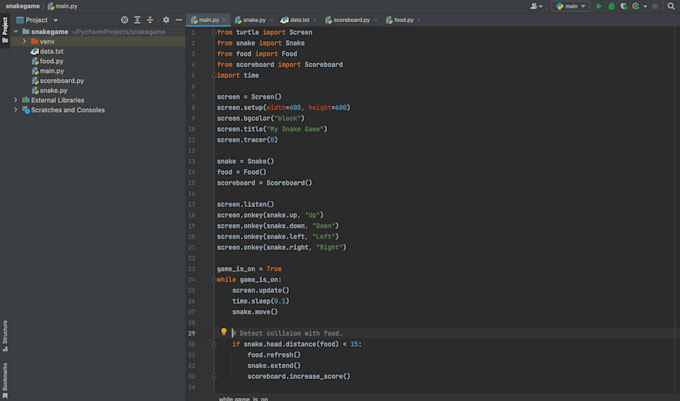The image size is (680, 401).
Task: Collapse all items in Project panel
Action: (150, 20)
